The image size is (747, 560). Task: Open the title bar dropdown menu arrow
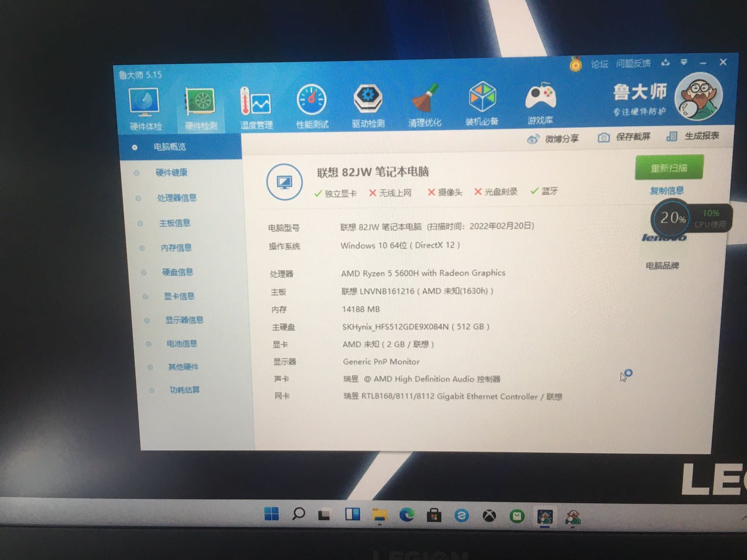[x=684, y=62]
